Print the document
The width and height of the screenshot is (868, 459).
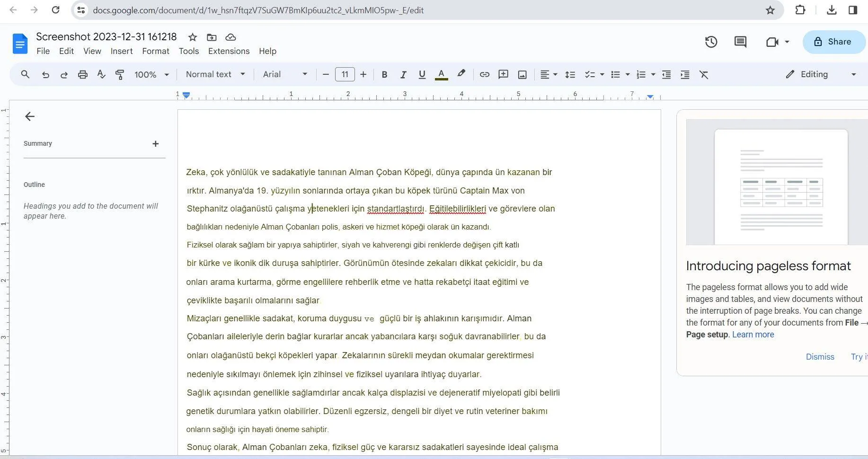click(x=82, y=74)
